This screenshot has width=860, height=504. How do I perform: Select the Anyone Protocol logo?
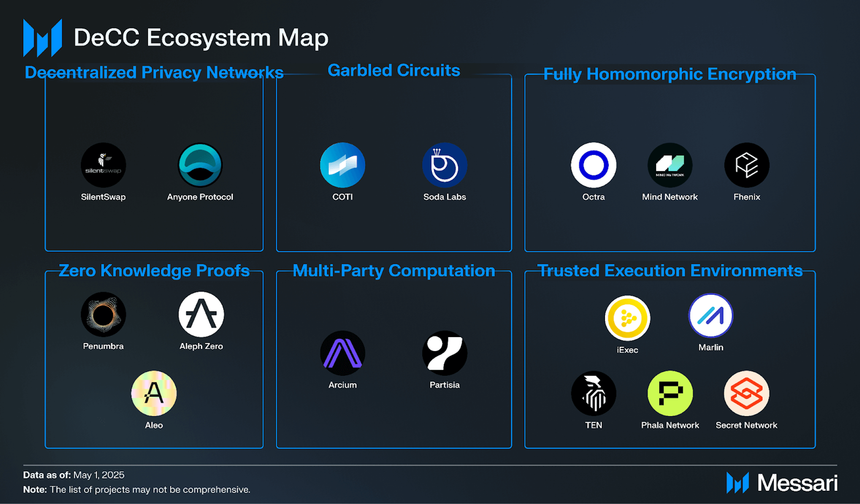click(200, 165)
